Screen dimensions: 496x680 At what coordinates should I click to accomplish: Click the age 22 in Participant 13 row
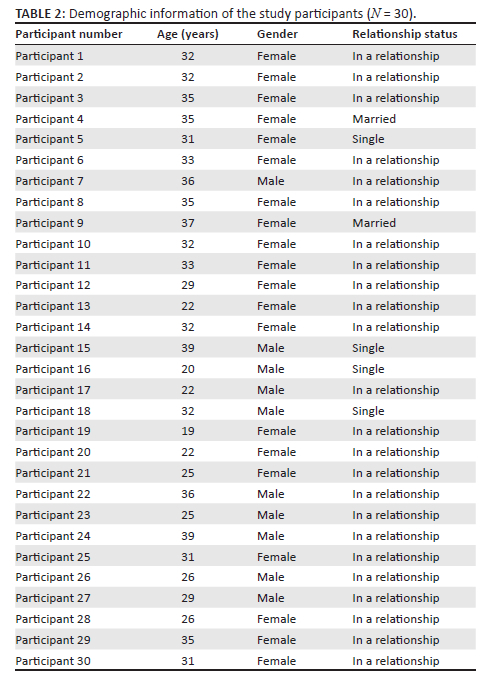click(x=188, y=306)
